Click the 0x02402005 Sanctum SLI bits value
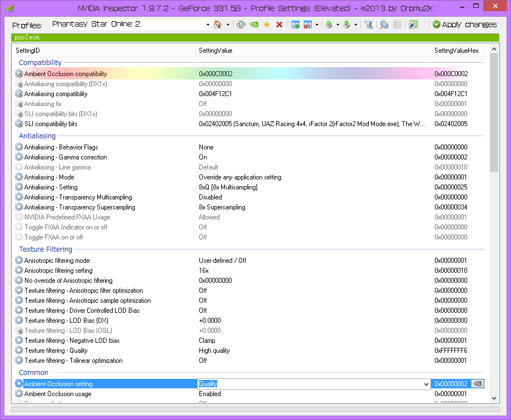Screen dimensions: 511x420 [312, 123]
